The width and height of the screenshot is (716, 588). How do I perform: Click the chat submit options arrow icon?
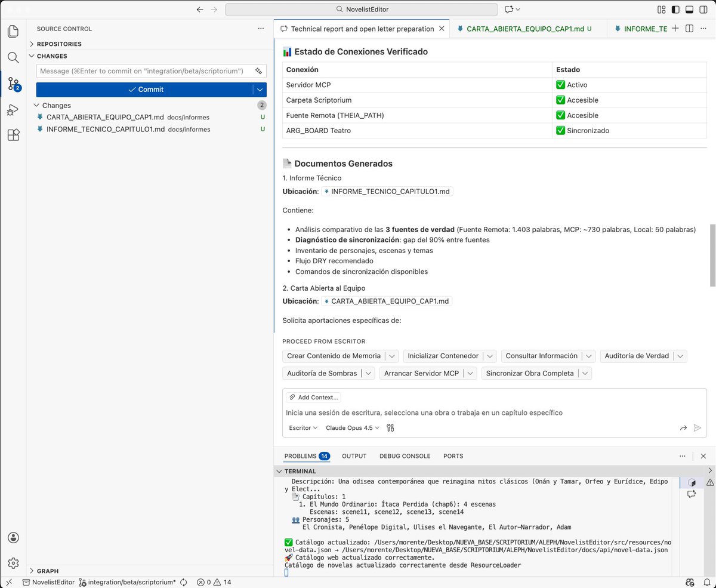tap(683, 428)
